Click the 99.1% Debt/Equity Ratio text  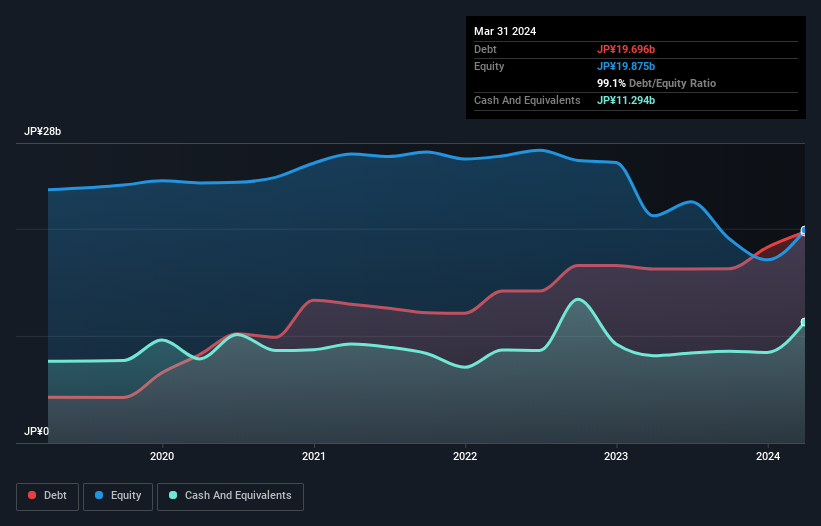point(656,83)
